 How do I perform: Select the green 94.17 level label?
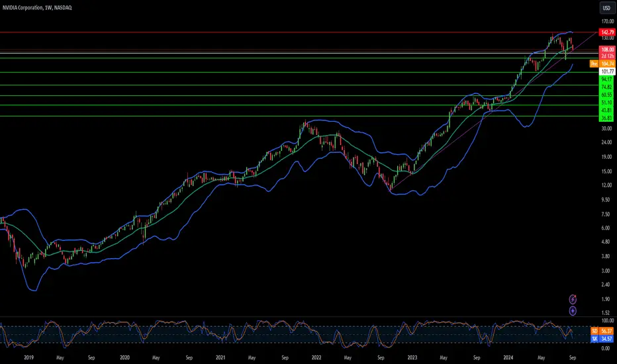[x=606, y=79]
